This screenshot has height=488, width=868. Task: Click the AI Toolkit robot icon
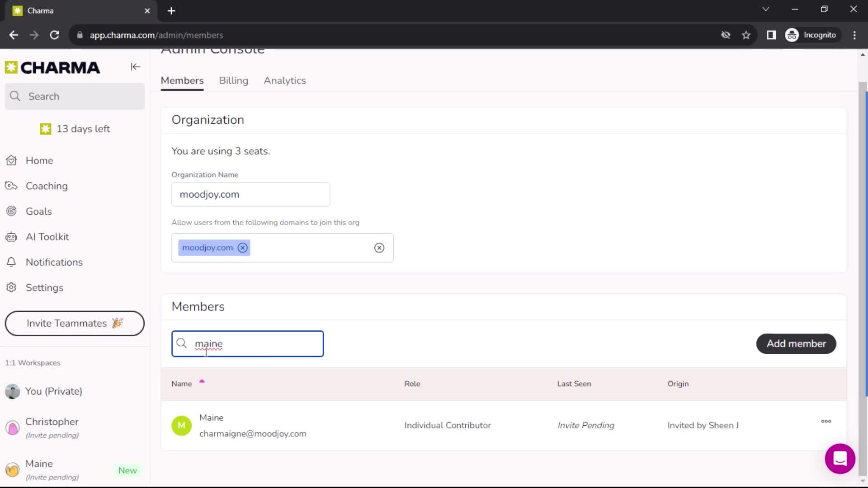coord(11,237)
